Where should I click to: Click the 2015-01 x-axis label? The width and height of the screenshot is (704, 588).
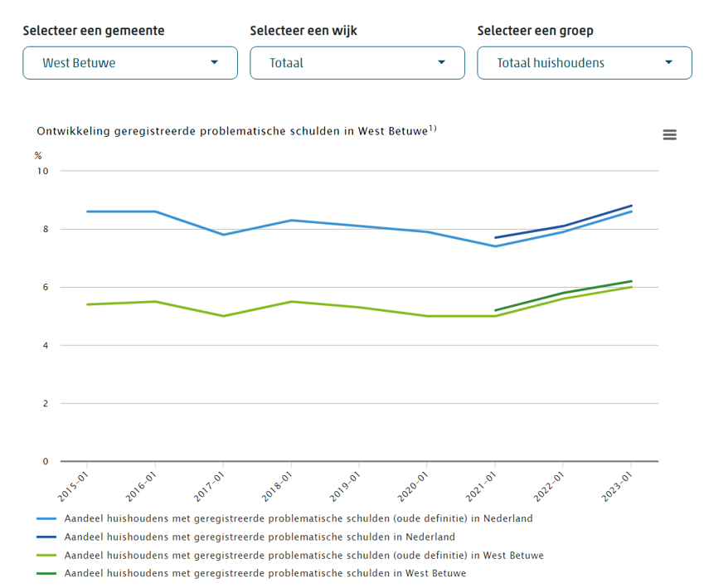click(74, 484)
